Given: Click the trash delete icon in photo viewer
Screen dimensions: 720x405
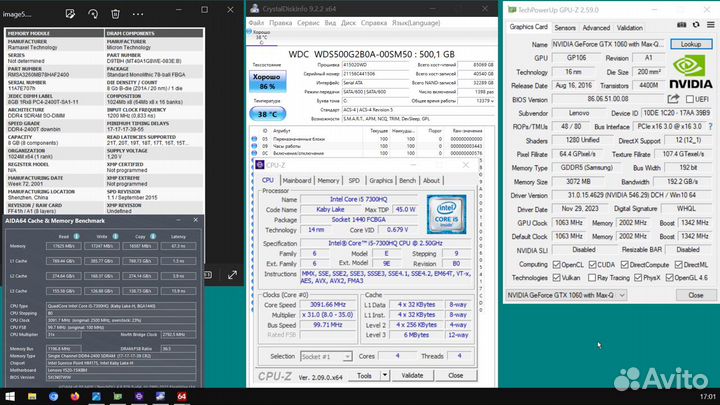Looking at the screenshot, I should (115, 14).
